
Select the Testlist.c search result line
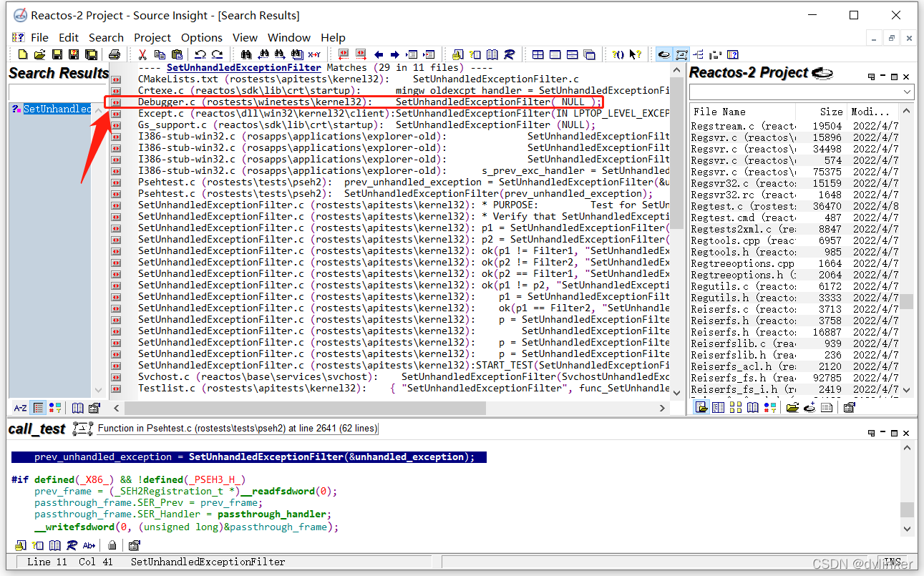(404, 389)
